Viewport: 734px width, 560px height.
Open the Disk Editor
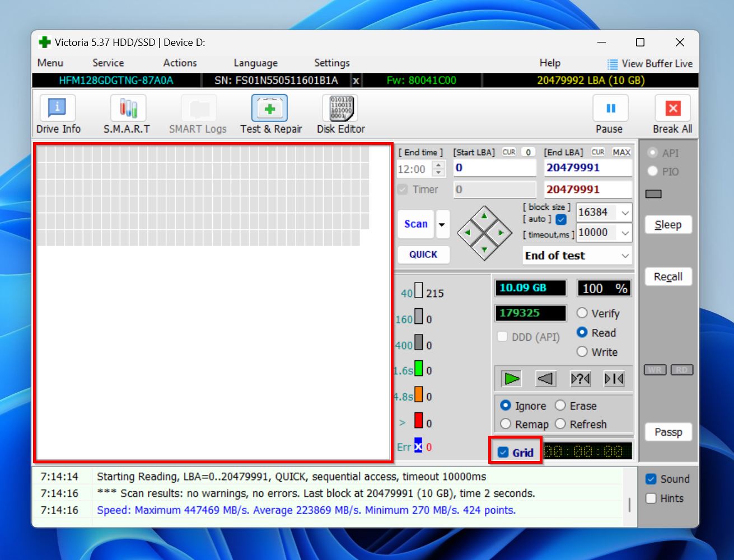coord(340,113)
